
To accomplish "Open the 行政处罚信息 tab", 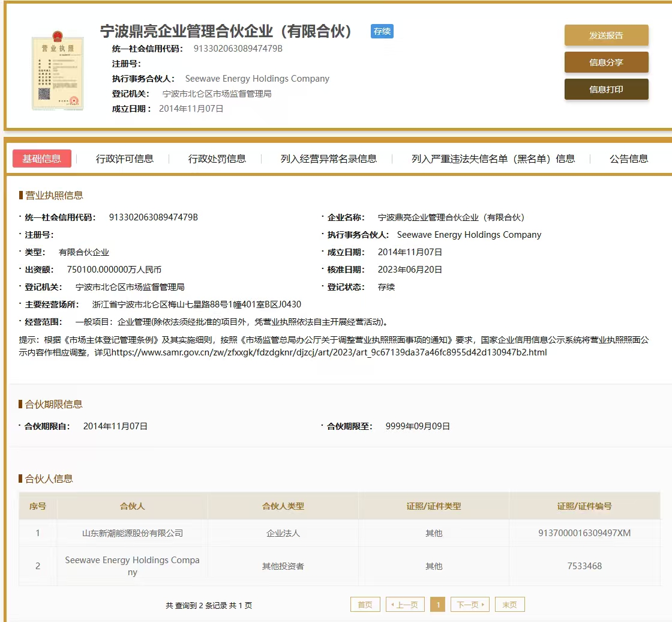I will click(217, 159).
